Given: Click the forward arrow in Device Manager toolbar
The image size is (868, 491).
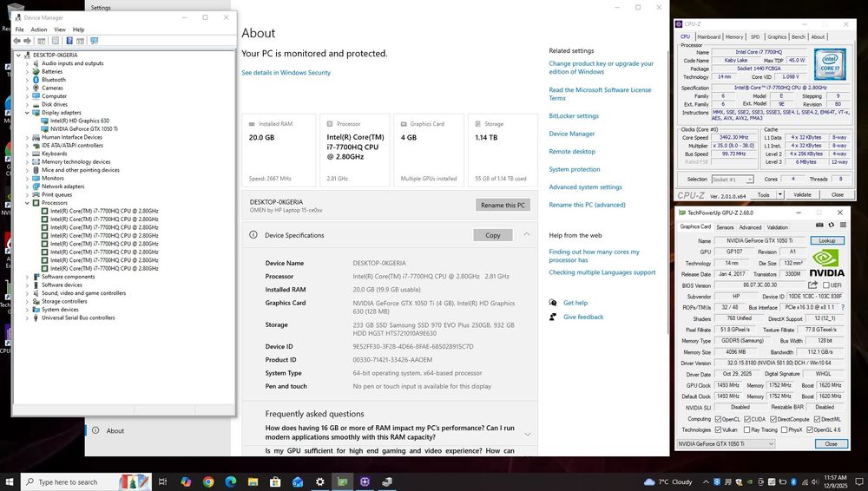Looking at the screenshot, I should click(27, 41).
